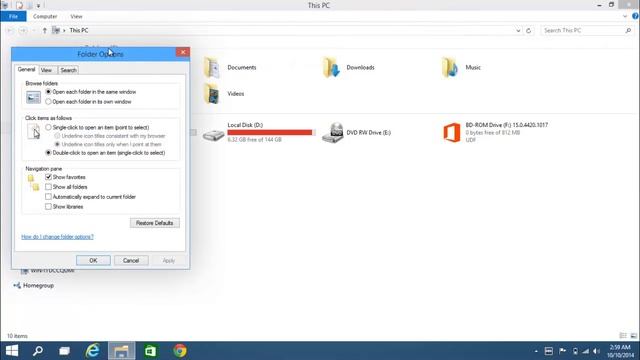The height and width of the screenshot is (360, 640).
Task: Switch to the View tab in Folder Options
Action: tap(47, 70)
